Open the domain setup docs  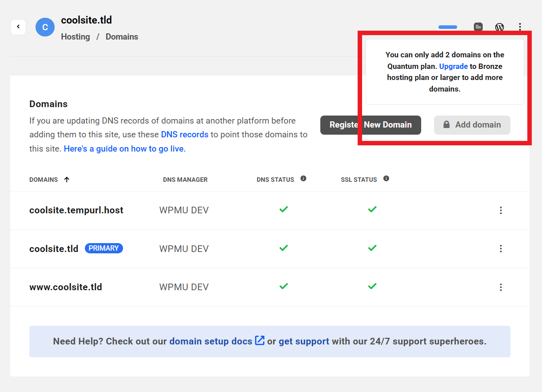pos(209,341)
